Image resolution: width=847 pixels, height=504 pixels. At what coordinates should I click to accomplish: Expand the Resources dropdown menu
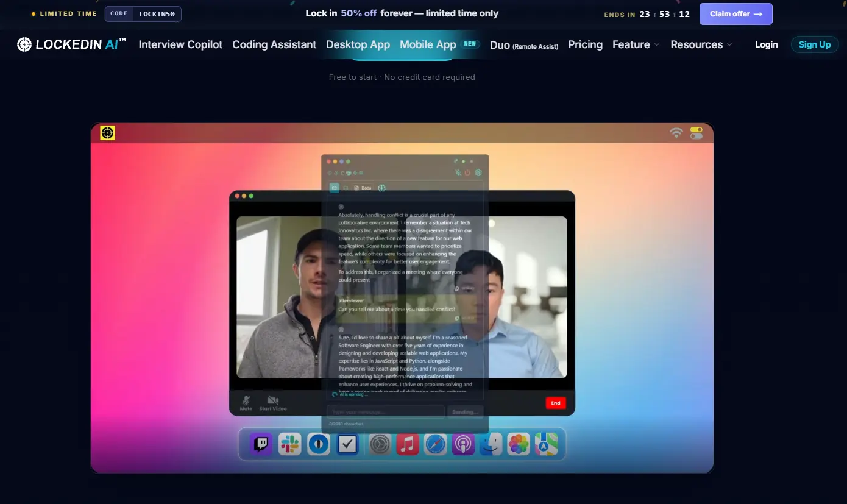click(701, 44)
